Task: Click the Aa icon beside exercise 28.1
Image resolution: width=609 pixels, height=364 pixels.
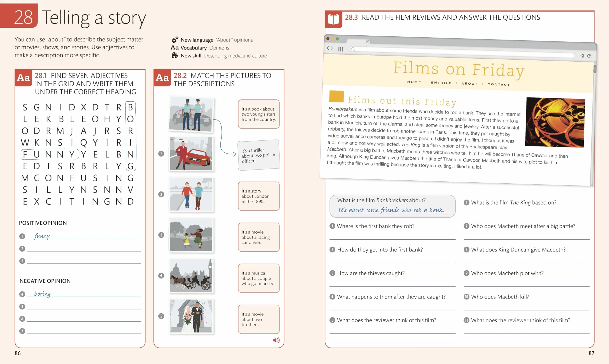Action: [23, 78]
